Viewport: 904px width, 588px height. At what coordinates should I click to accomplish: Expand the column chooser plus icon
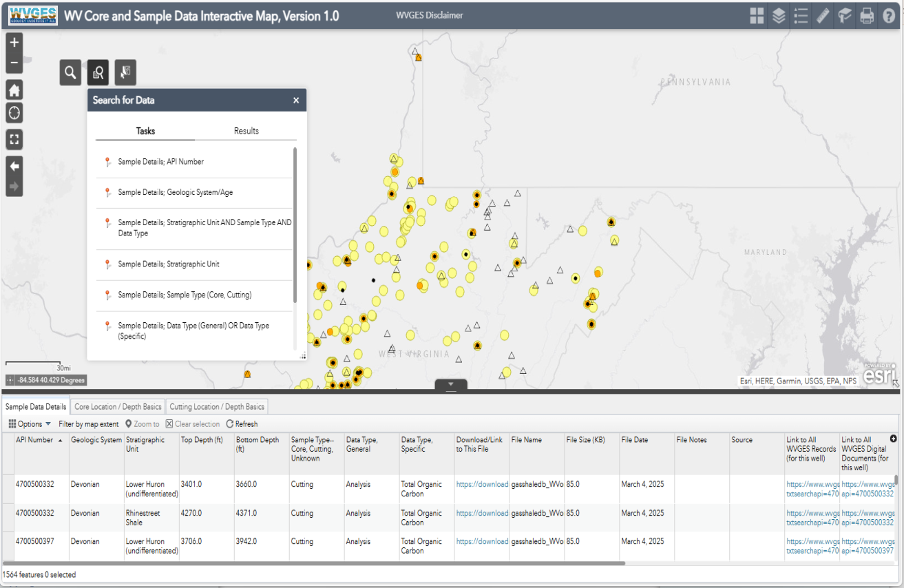[894, 439]
